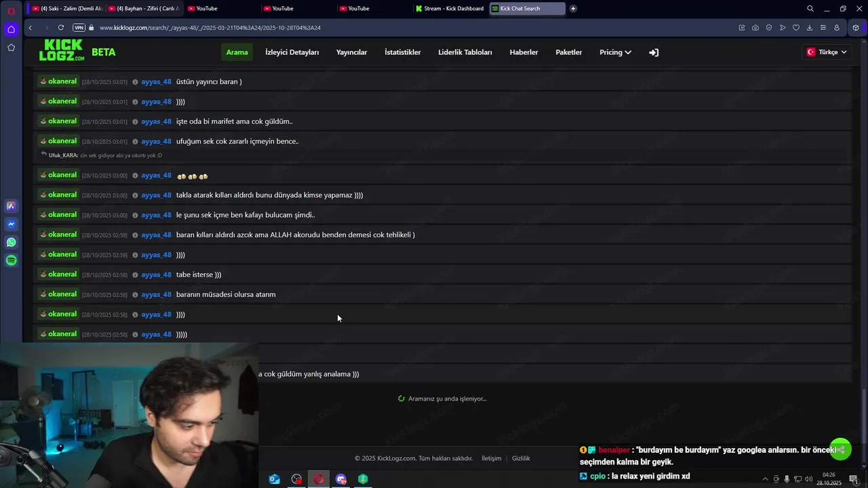Open tab search magnifier icon
This screenshot has height=488, width=868.
[810, 9]
